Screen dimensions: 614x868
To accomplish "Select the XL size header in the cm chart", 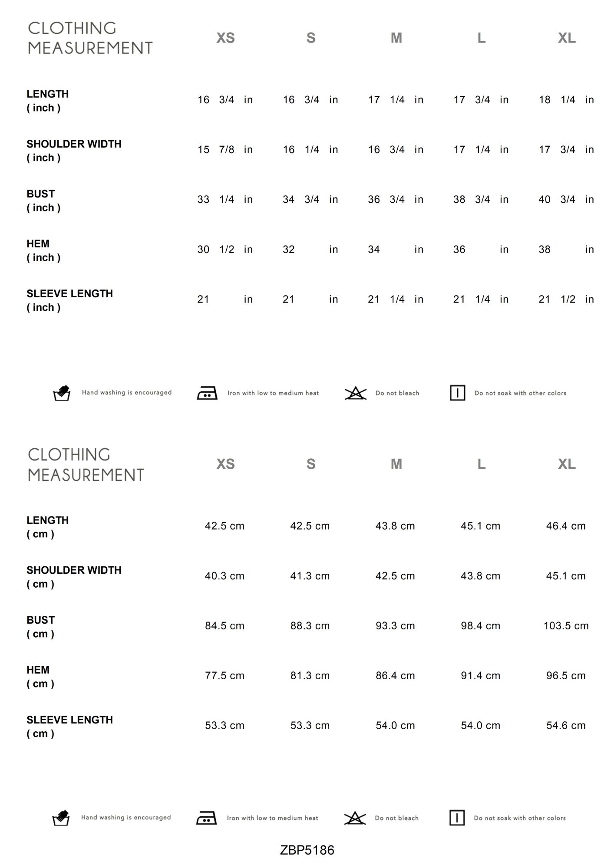I will 567,464.
